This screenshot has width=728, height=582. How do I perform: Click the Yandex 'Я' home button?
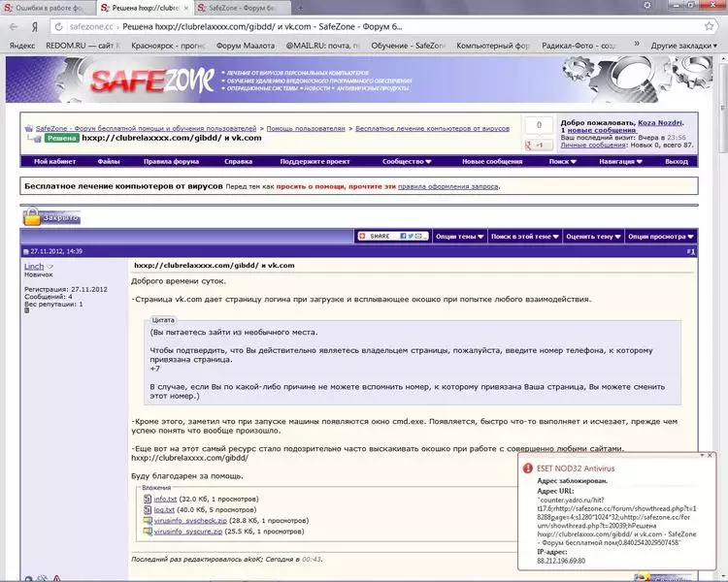click(x=34, y=27)
